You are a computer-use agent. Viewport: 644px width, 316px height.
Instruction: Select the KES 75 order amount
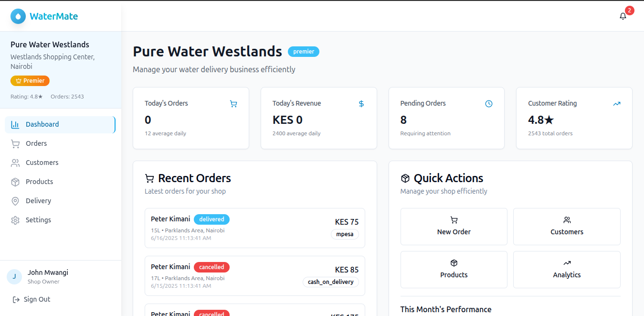click(347, 222)
